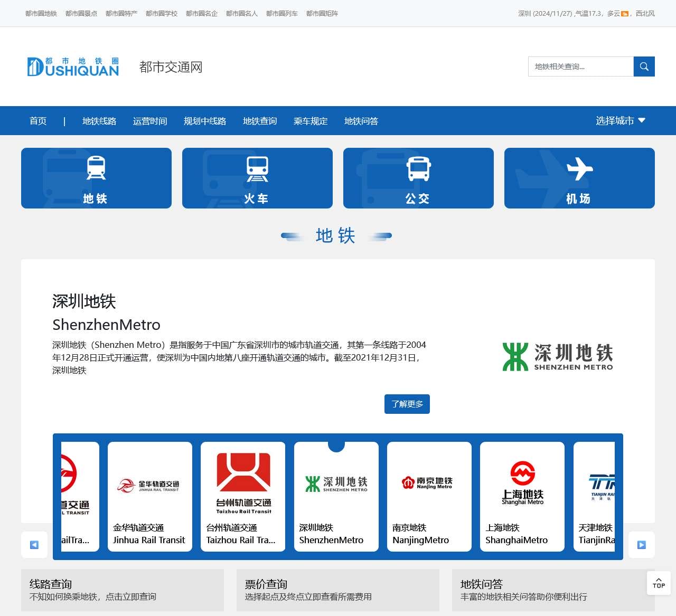Viewport: 676px width, 616px height.
Task: Open the 地铁 subway category tile
Action: point(96,178)
